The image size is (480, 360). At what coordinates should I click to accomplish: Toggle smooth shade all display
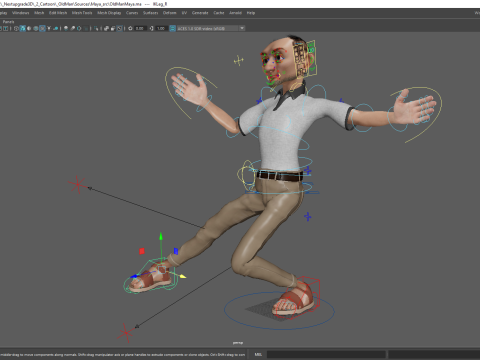coord(23,28)
